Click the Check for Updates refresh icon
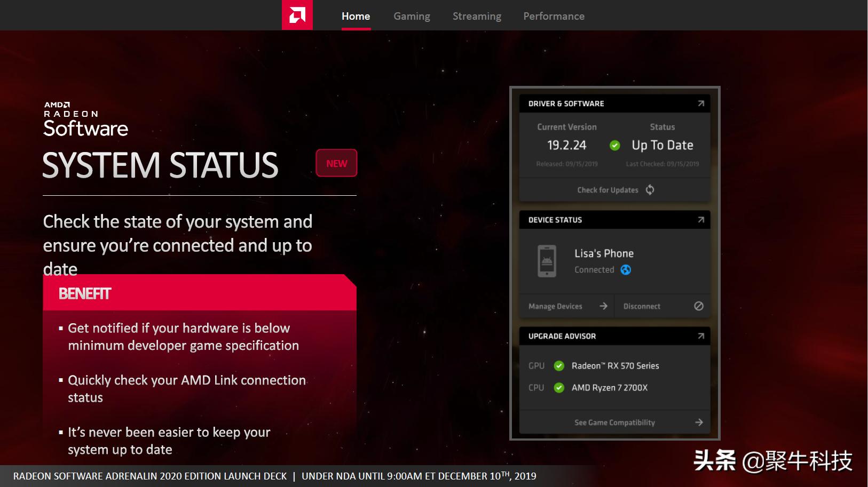 click(x=650, y=190)
